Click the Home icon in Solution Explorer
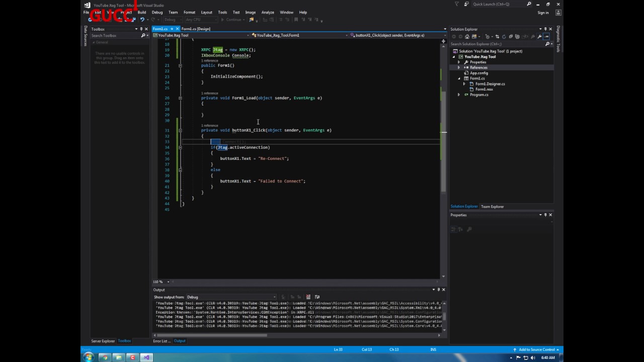Viewport: 644px width, 362px height. pyautogui.click(x=467, y=37)
